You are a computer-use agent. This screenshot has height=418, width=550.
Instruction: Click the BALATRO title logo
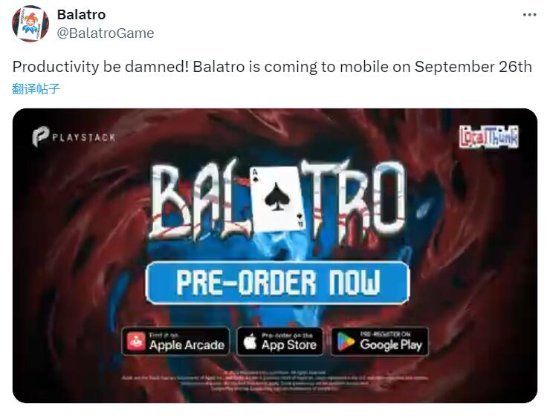point(277,201)
